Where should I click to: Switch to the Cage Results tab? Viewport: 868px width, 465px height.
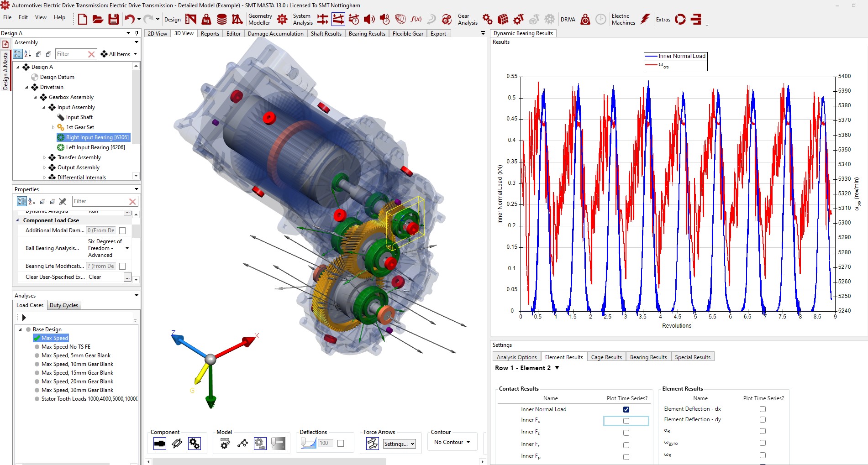[606, 356]
